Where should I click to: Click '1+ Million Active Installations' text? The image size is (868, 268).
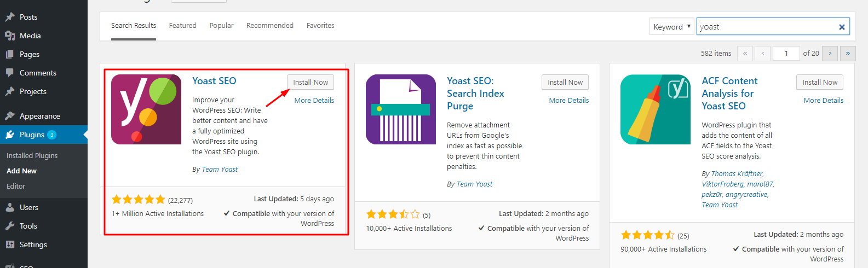coord(158,213)
